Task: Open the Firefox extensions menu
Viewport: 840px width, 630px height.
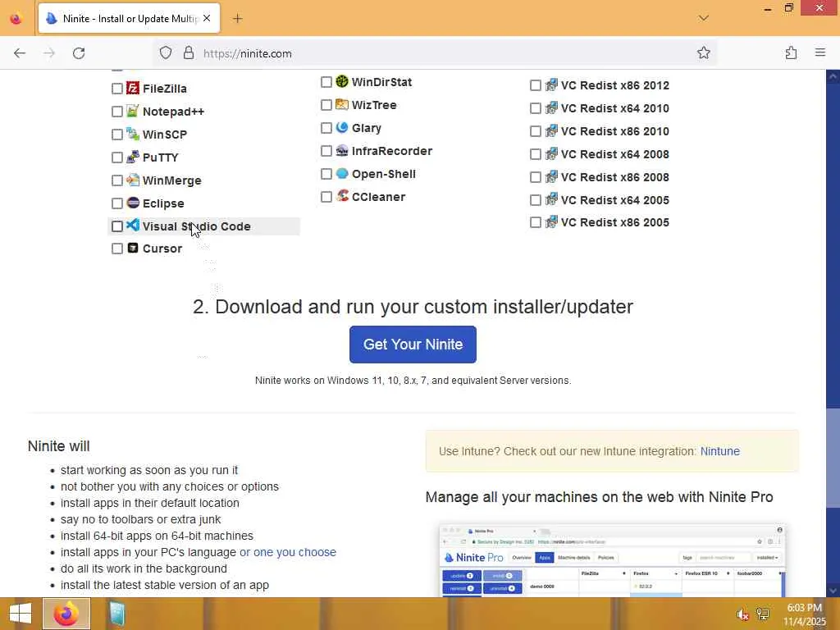Action: [x=791, y=52]
